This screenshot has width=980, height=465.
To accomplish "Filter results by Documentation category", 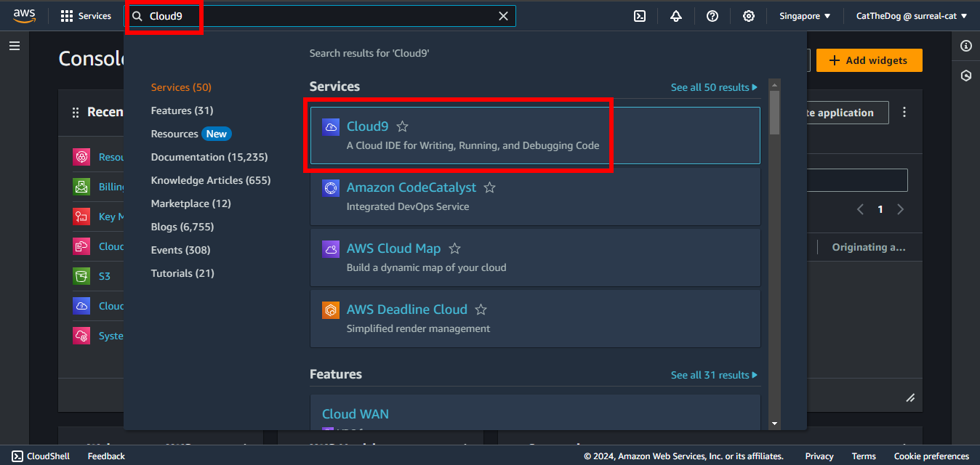I will click(209, 157).
